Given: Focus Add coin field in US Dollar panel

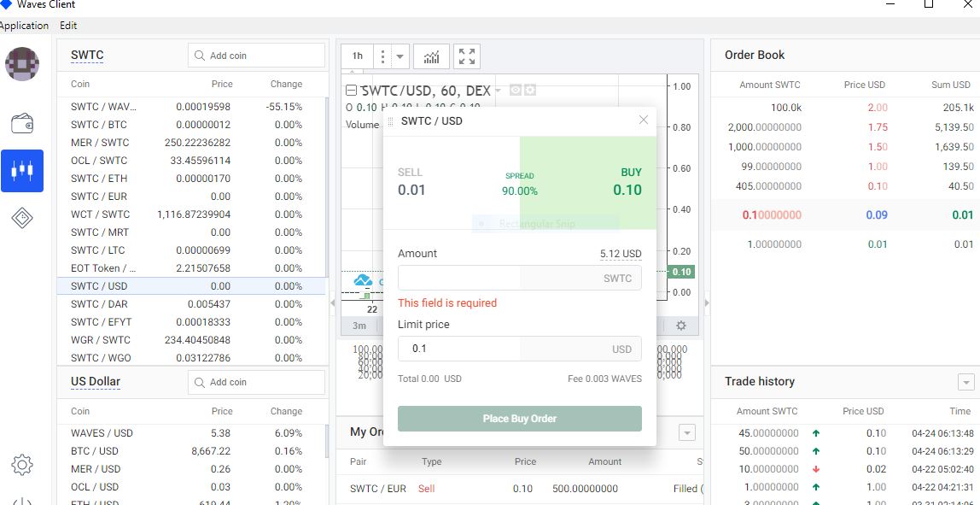Looking at the screenshot, I should point(256,382).
